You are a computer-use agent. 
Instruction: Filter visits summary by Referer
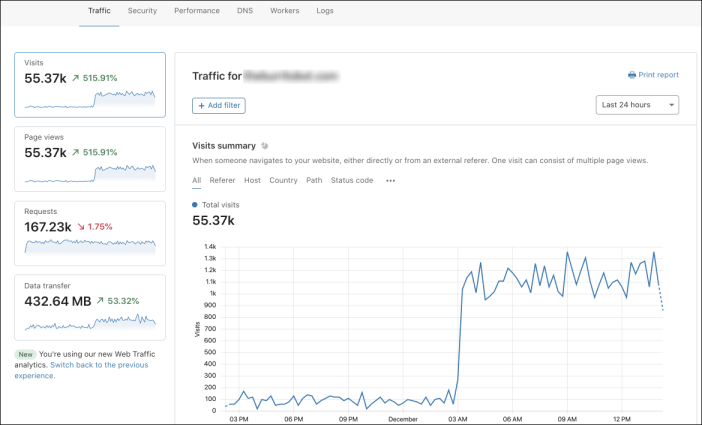click(222, 181)
